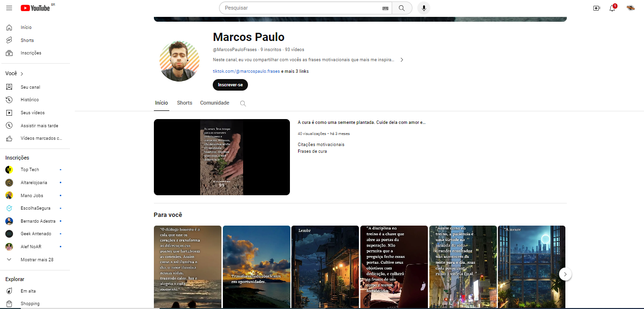Expand the Você section chevron
The image size is (644, 309).
(x=22, y=74)
